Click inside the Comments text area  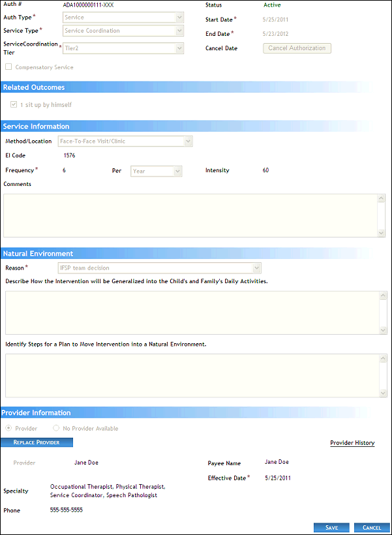pyautogui.click(x=189, y=215)
